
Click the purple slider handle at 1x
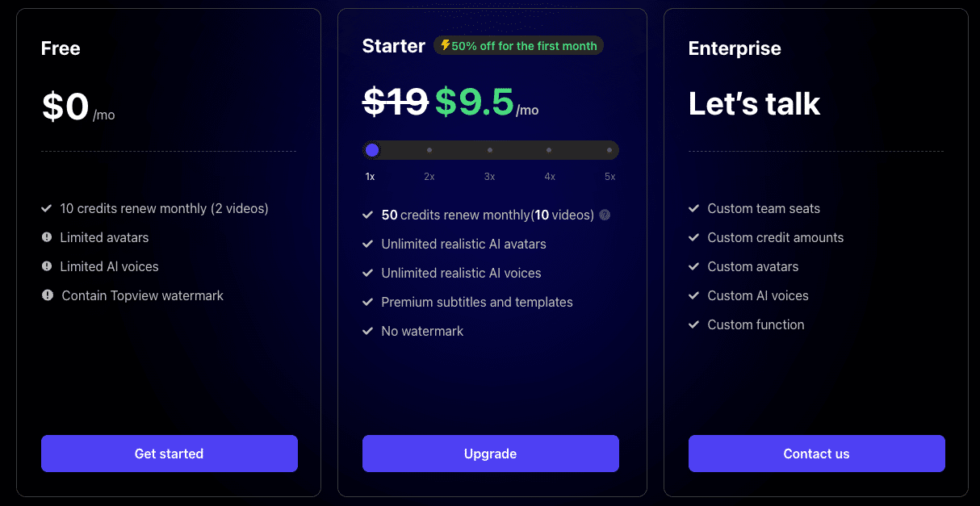click(372, 150)
